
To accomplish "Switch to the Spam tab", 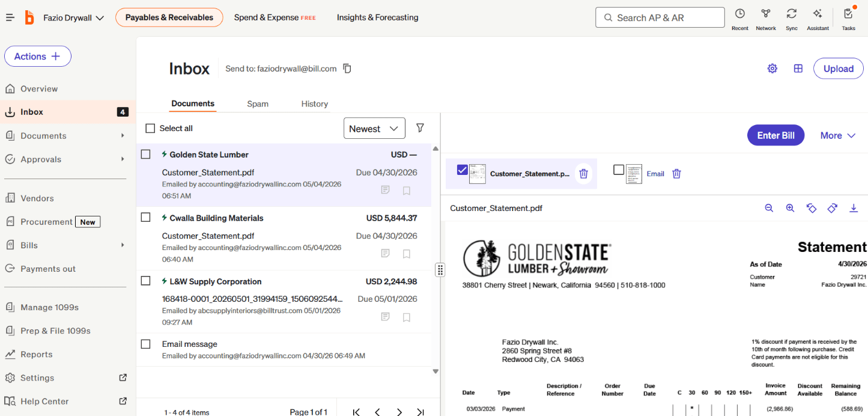I will tap(258, 104).
